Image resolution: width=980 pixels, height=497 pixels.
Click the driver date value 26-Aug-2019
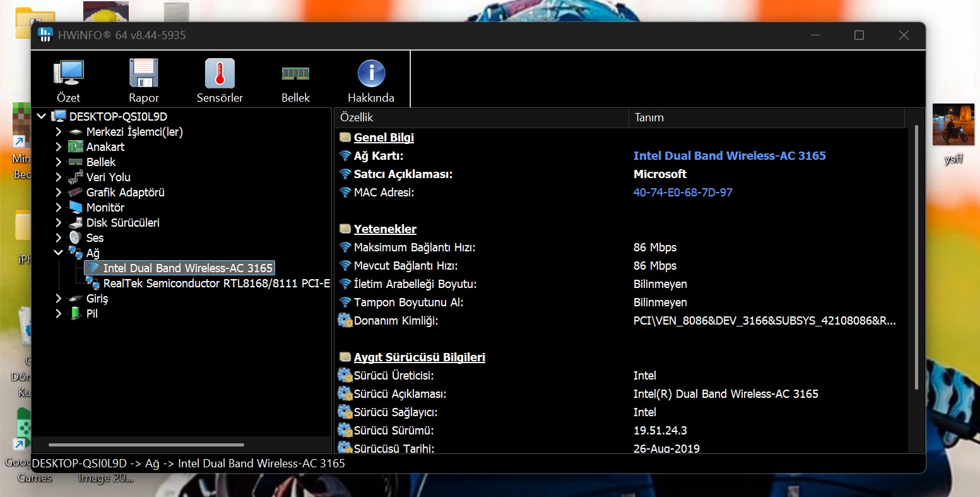[666, 449]
